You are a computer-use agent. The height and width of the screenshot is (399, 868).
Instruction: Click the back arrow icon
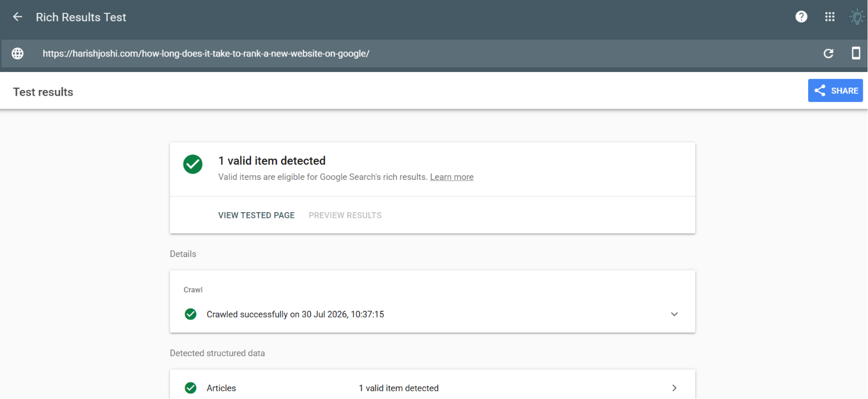click(x=17, y=17)
